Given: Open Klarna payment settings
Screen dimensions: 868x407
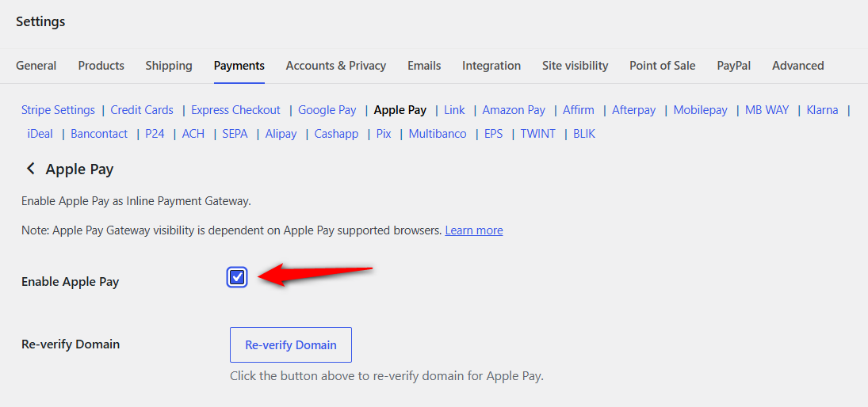Looking at the screenshot, I should click(822, 110).
